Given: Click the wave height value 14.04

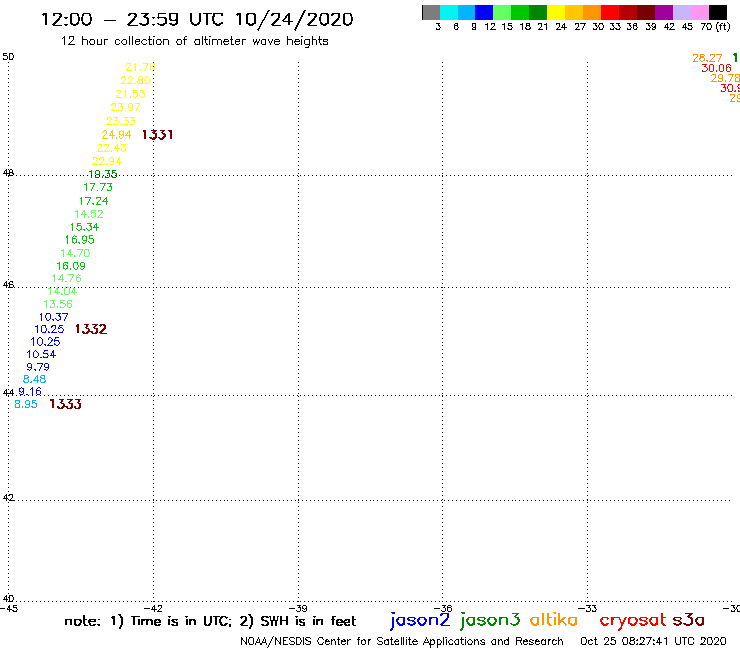Looking at the screenshot, I should click(x=62, y=291).
